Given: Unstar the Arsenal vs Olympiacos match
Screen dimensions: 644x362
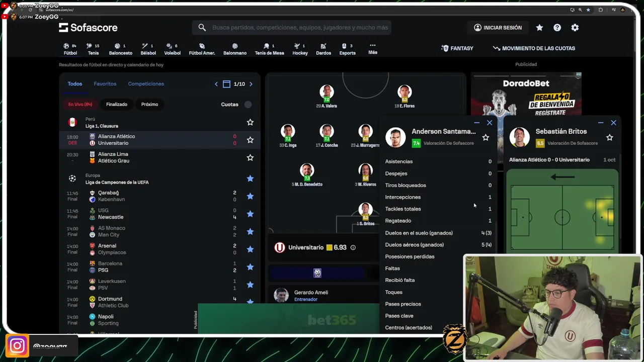Looking at the screenshot, I should tap(250, 249).
